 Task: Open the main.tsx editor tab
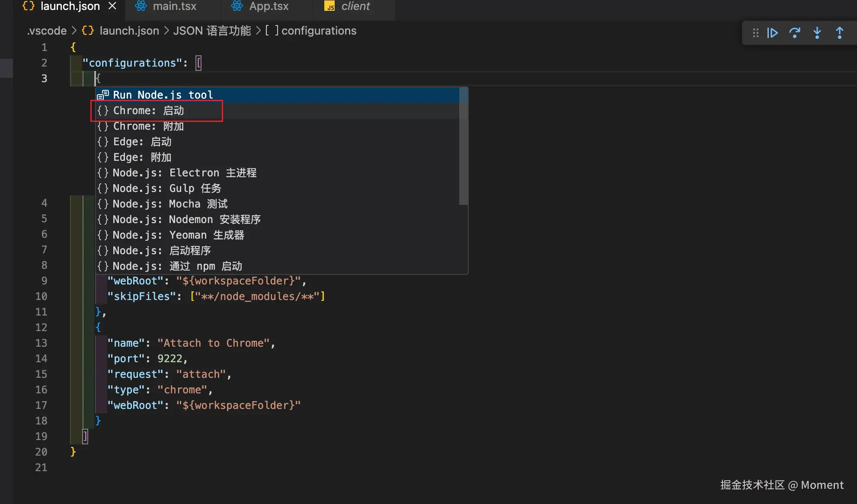(x=174, y=6)
